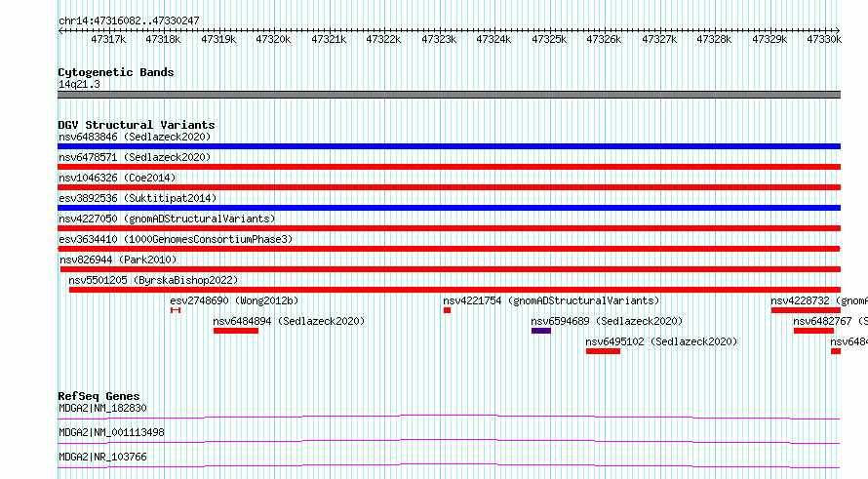Open transcript MDGA2|NM_001113498 label
This screenshot has width=868, height=479.
(x=111, y=432)
